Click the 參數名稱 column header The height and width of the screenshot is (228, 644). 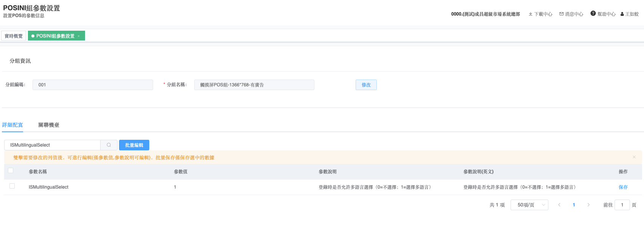[x=38, y=172]
